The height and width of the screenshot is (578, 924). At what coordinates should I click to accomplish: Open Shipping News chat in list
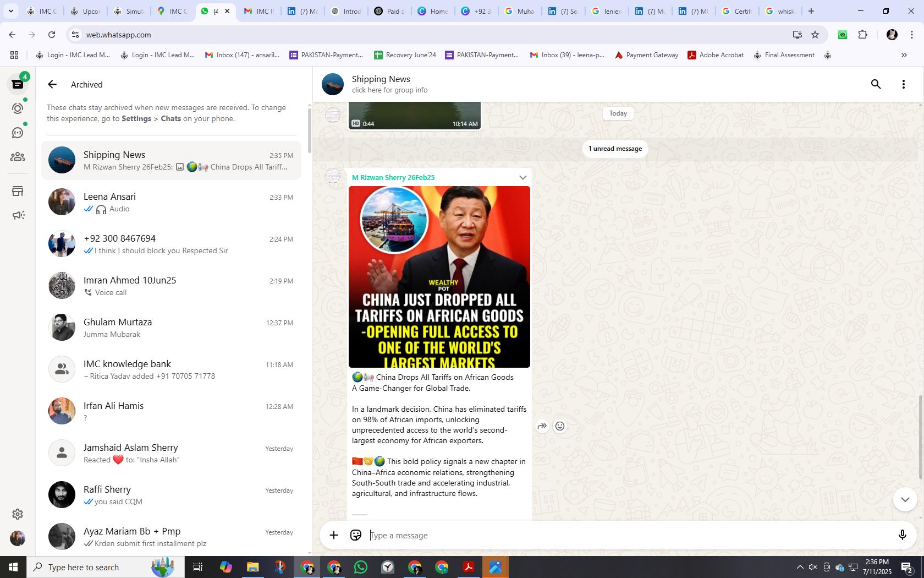pyautogui.click(x=171, y=160)
